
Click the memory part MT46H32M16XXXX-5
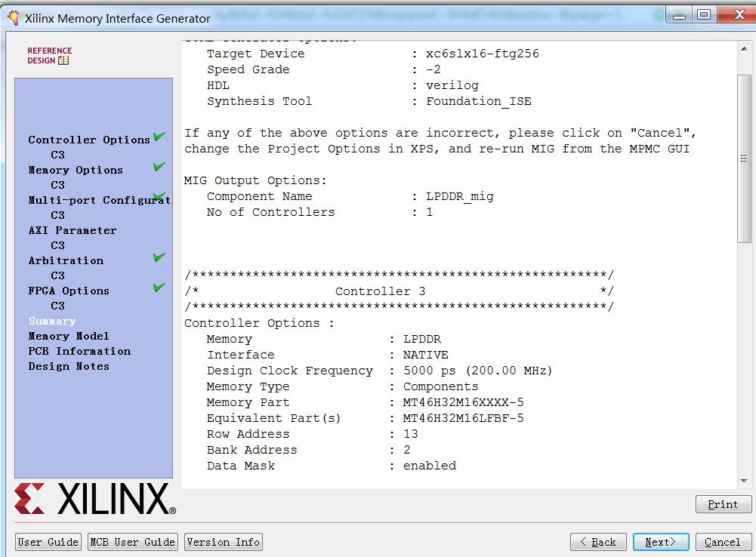coord(463,402)
